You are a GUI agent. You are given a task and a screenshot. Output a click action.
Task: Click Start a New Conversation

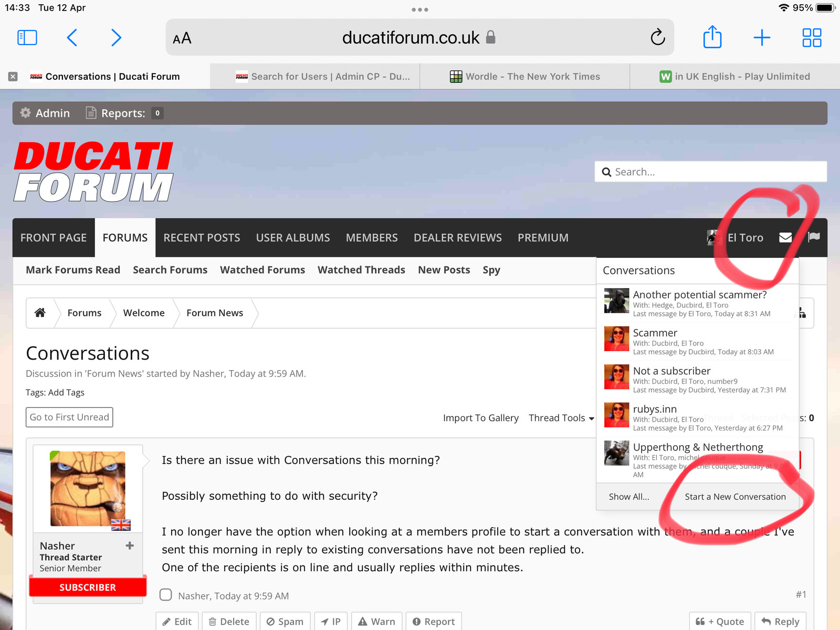pyautogui.click(x=735, y=497)
